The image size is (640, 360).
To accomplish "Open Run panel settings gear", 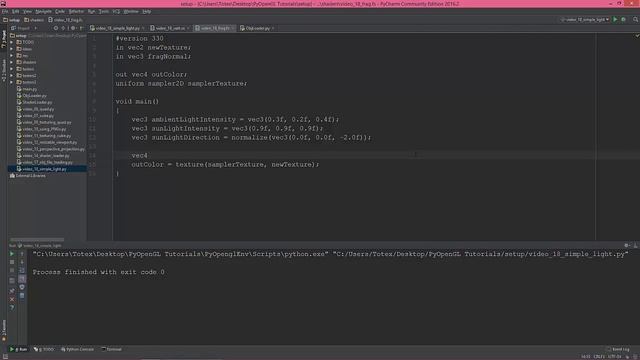I will [x=627, y=245].
